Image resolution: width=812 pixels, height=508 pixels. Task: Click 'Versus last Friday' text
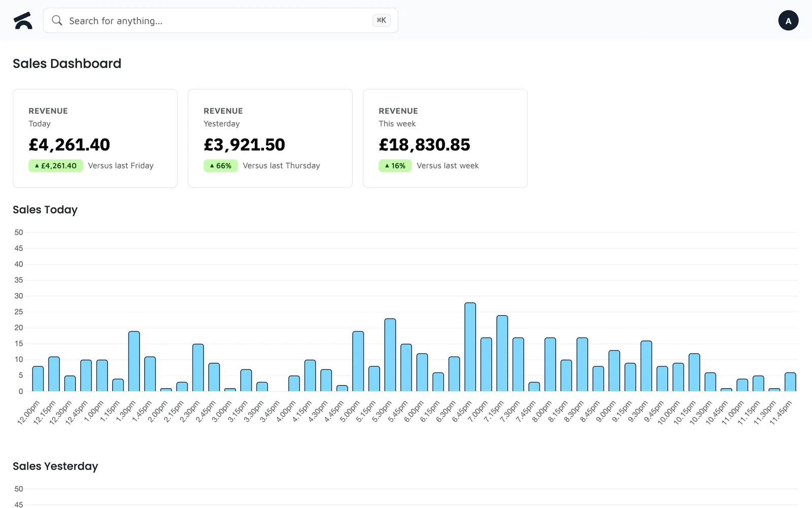point(121,166)
